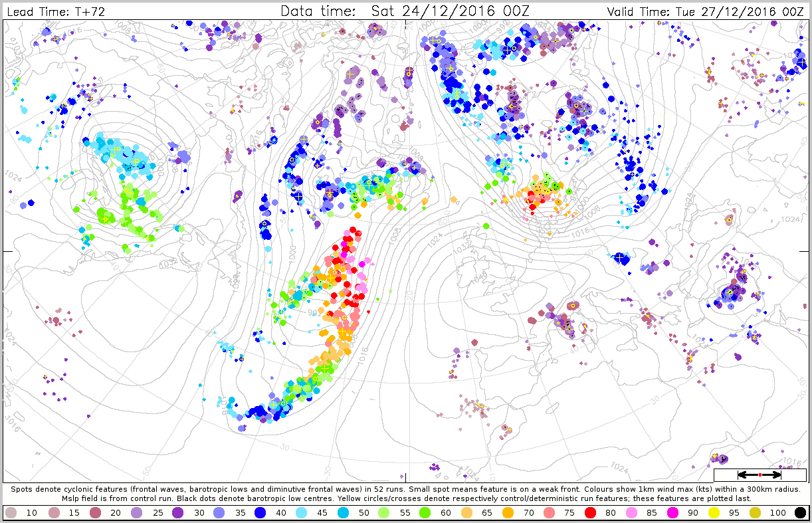The height and width of the screenshot is (523, 812).
Task: Click the pale swatch left of 10
Action: tap(11, 513)
